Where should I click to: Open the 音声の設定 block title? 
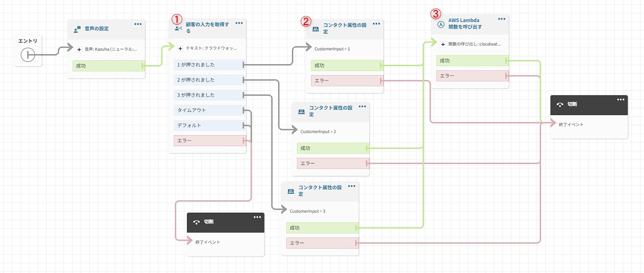pyautogui.click(x=97, y=29)
